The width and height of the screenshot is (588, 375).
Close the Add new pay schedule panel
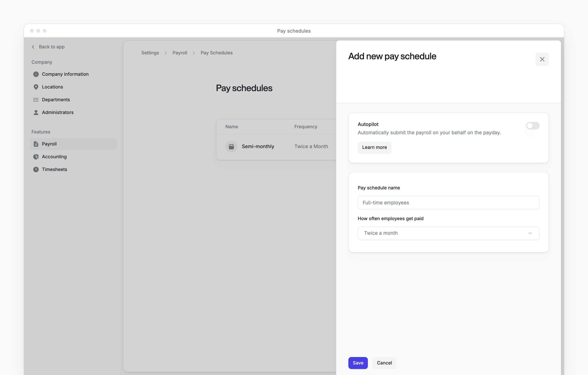point(542,59)
